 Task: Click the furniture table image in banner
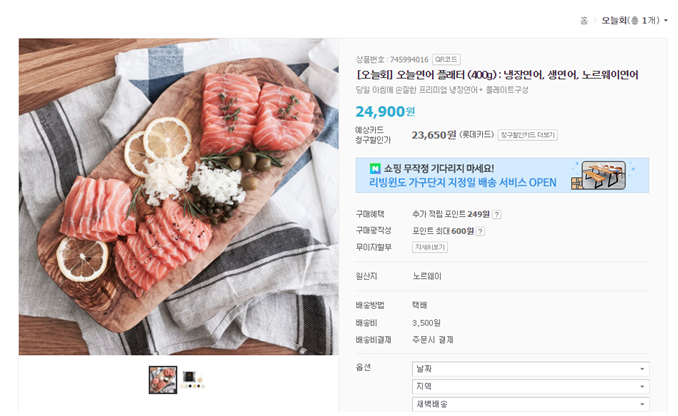tap(603, 175)
